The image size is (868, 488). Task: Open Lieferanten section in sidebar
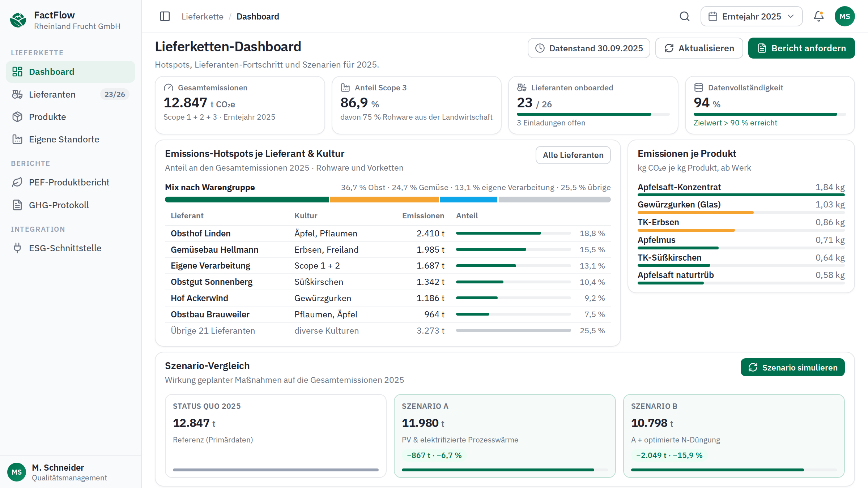click(71, 94)
